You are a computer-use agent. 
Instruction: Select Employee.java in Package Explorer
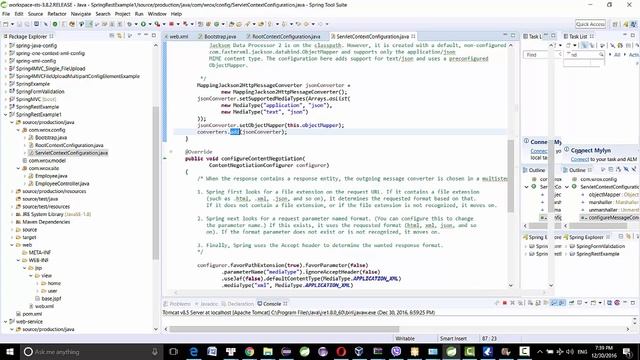coord(51,176)
